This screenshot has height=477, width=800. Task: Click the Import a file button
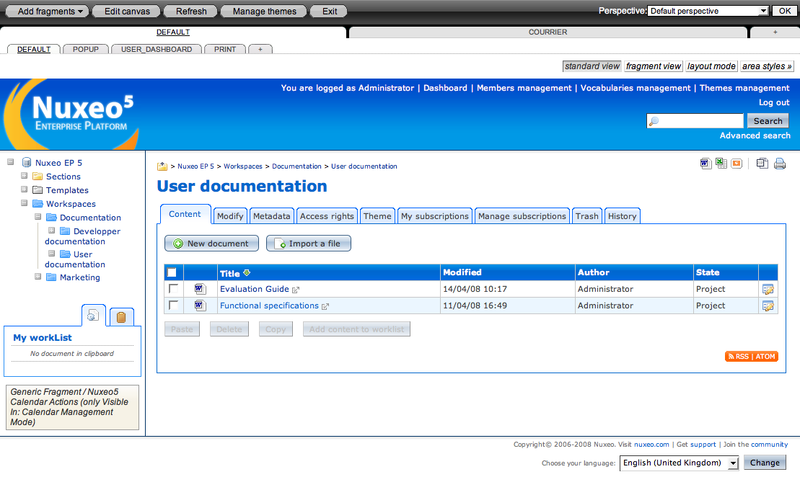click(309, 243)
